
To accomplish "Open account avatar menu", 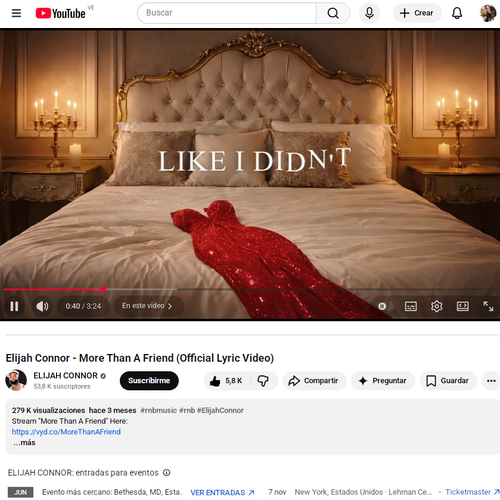I will (x=488, y=13).
